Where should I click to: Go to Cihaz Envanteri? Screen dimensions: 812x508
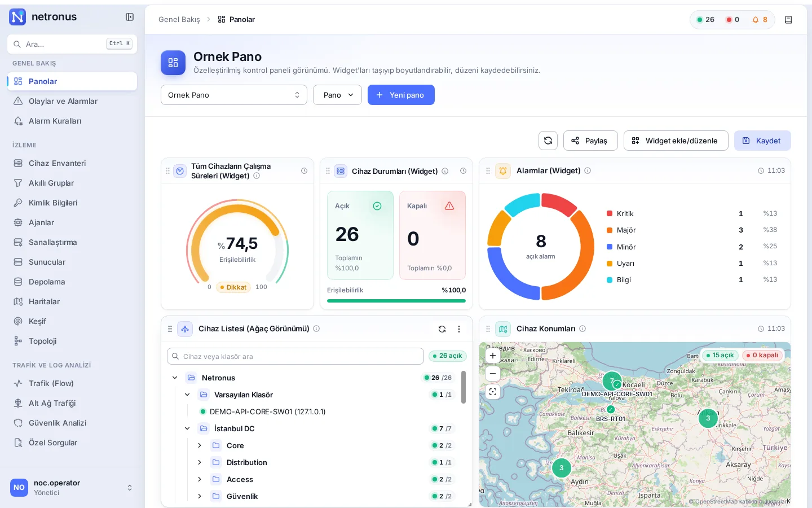pos(72,163)
